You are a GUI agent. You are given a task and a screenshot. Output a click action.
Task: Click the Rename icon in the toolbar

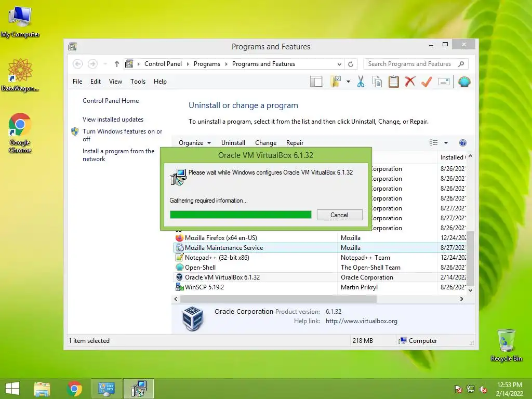444,82
